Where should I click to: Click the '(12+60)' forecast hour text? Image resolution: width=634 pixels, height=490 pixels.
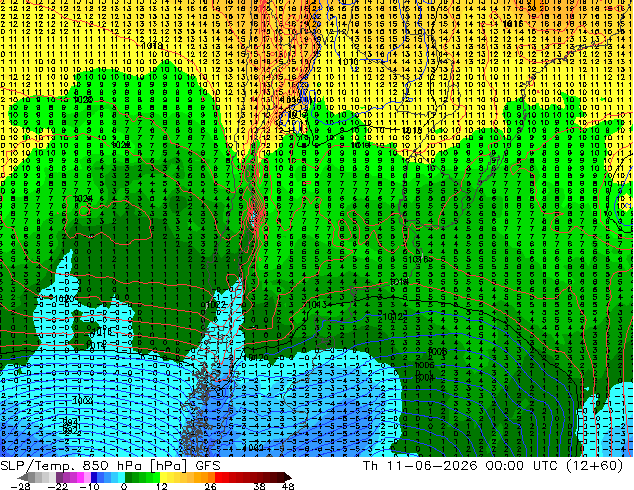pos(594,466)
